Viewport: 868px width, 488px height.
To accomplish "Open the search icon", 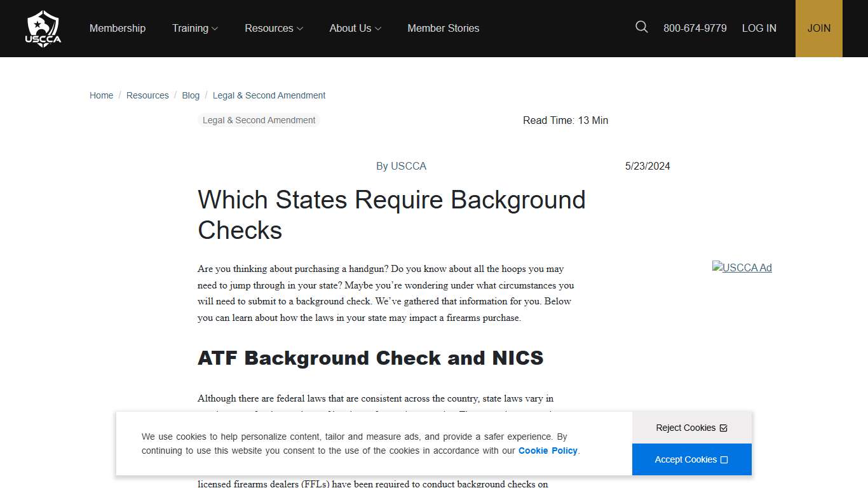I will (641, 27).
